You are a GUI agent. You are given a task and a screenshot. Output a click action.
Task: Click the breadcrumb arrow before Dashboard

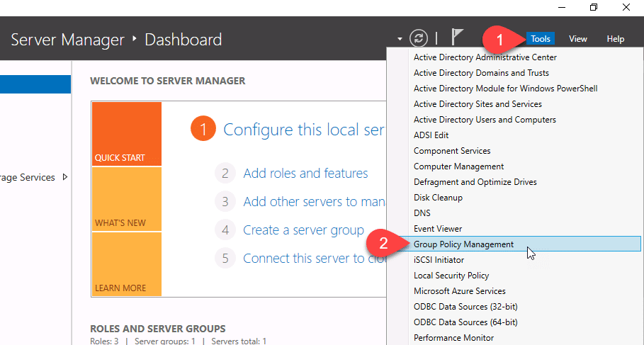(x=134, y=39)
